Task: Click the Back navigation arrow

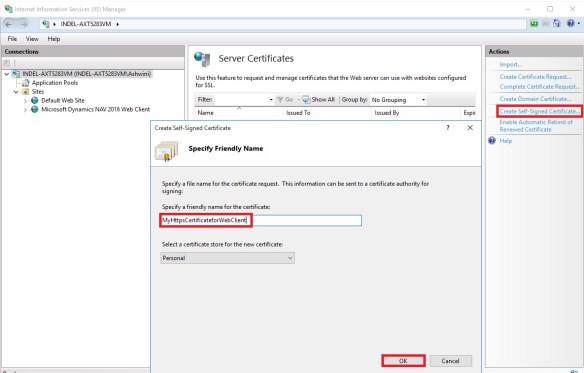Action: point(9,24)
